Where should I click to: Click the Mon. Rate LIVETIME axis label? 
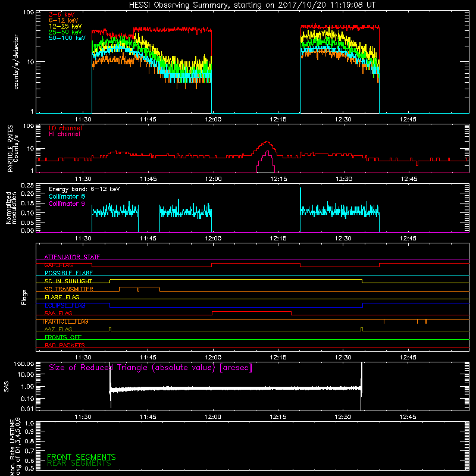15,447
